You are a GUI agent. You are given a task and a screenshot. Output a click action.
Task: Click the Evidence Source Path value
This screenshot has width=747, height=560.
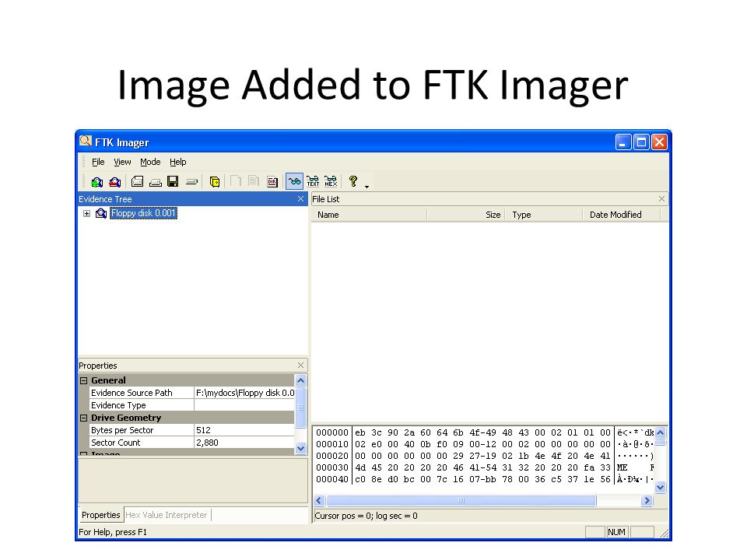tap(245, 393)
